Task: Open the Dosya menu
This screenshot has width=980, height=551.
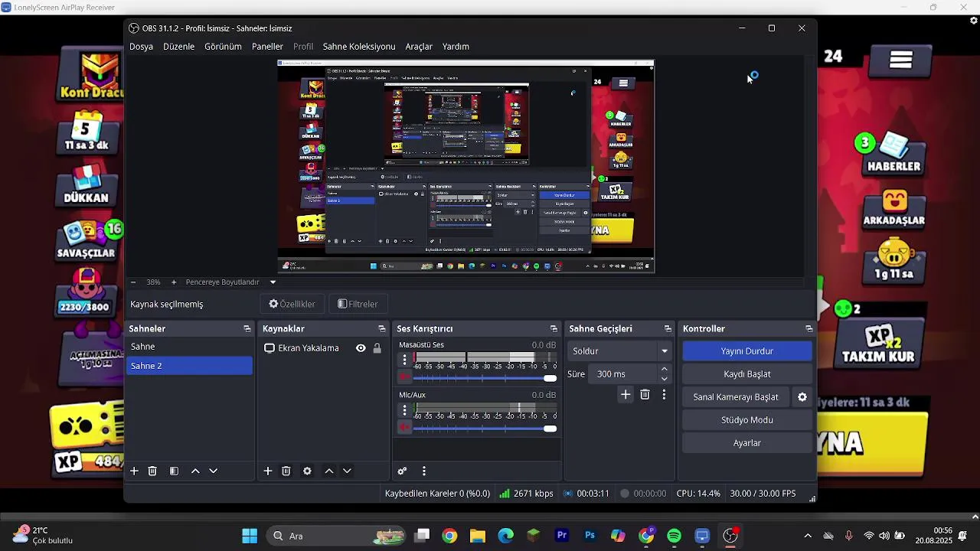Action: point(141,47)
